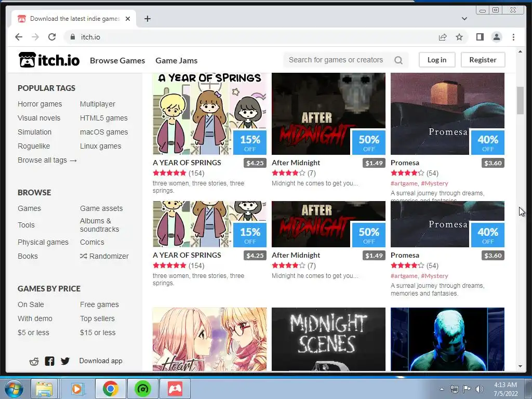Viewport: 532px width, 399px height.
Task: Click network tray icon
Action: (x=454, y=389)
